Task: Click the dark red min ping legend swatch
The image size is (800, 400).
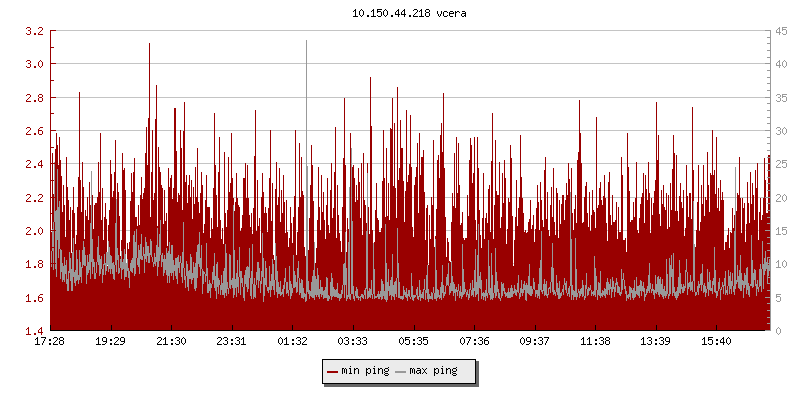Action: click(x=333, y=371)
